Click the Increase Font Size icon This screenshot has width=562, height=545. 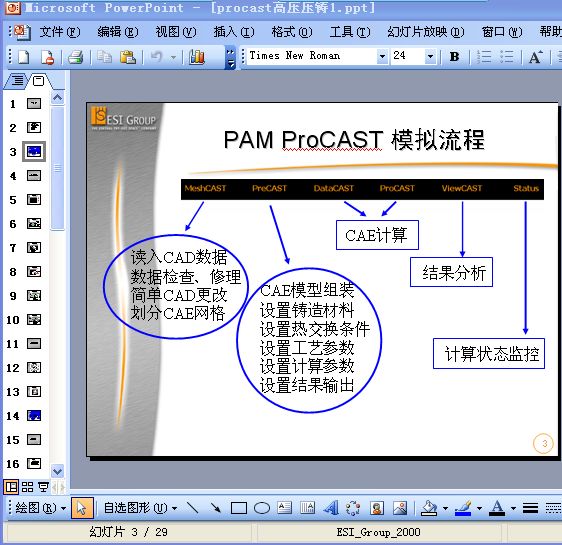point(535,57)
